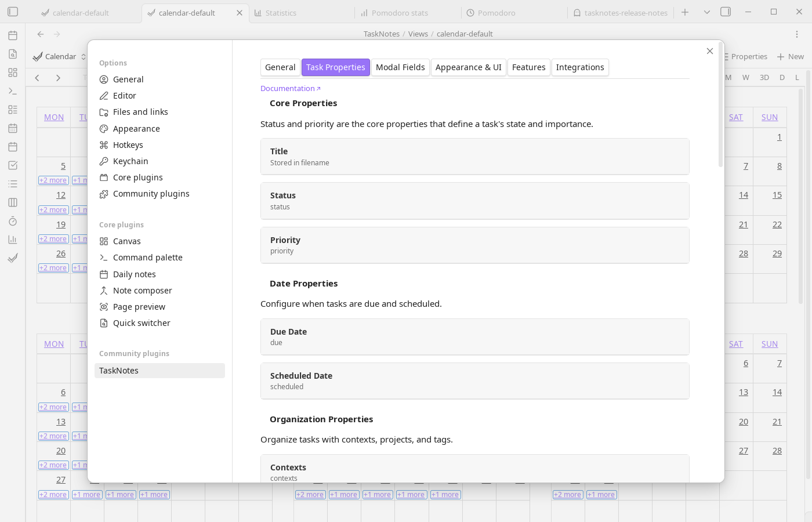812x522 pixels.
Task: Open the Modal Fields tab
Action: 400,67
